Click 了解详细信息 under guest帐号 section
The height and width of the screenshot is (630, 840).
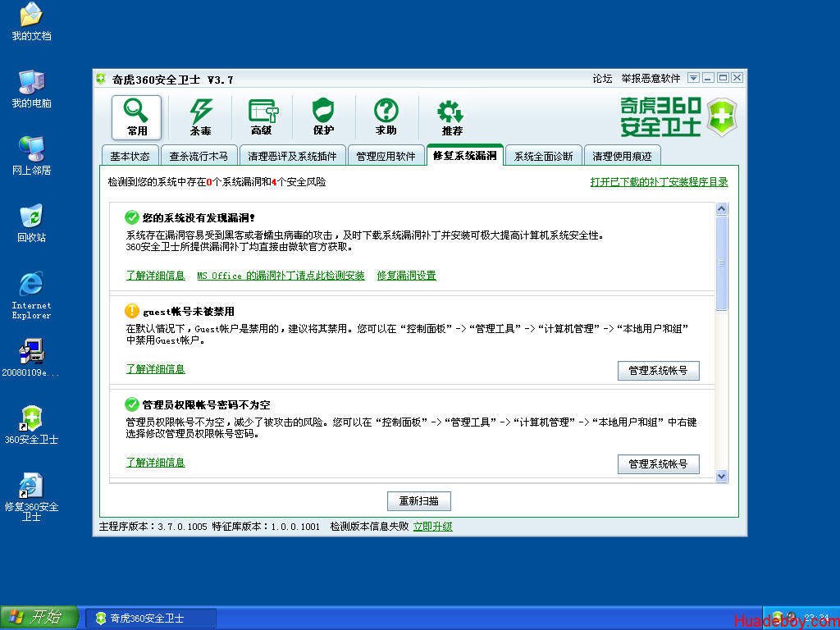(155, 369)
